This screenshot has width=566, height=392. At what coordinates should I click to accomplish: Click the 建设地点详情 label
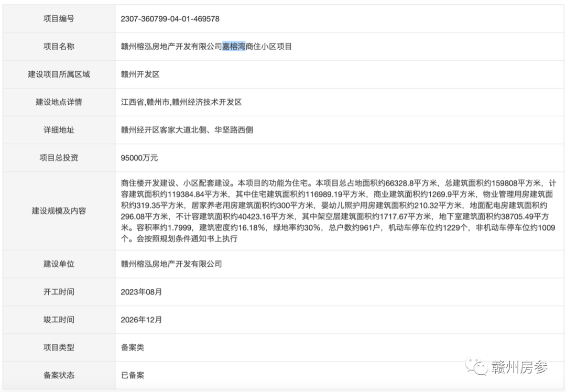point(59,102)
